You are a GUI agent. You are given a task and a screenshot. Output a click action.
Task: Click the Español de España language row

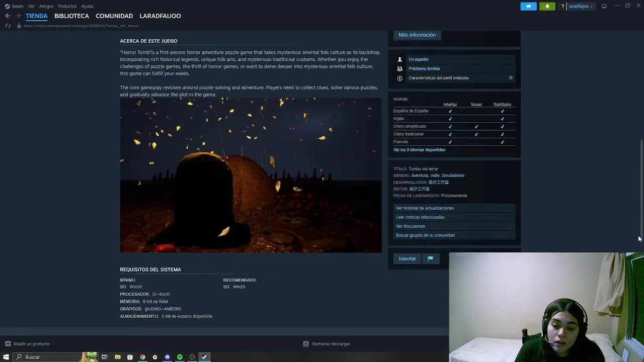454,111
